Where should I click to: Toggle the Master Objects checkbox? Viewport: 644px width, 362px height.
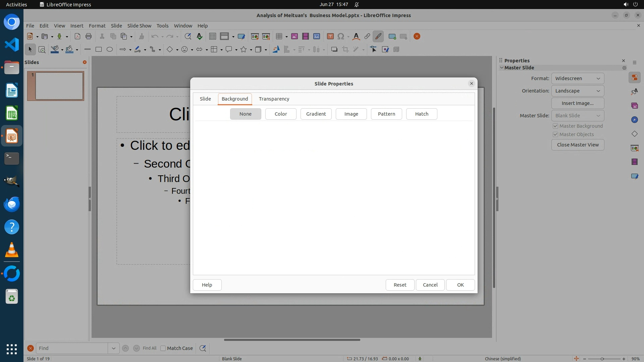(555, 134)
